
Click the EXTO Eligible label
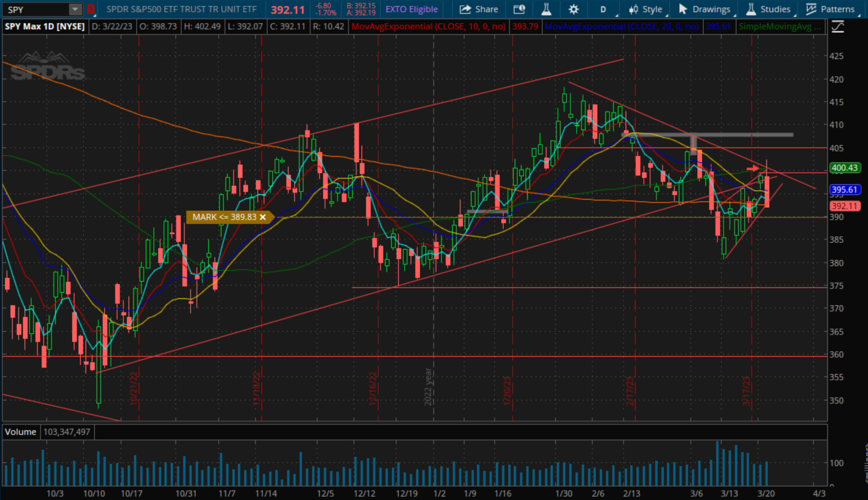tap(412, 9)
